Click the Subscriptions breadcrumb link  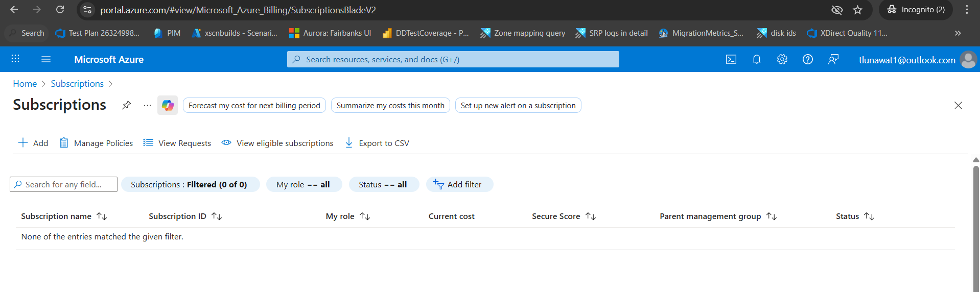pyautogui.click(x=77, y=83)
